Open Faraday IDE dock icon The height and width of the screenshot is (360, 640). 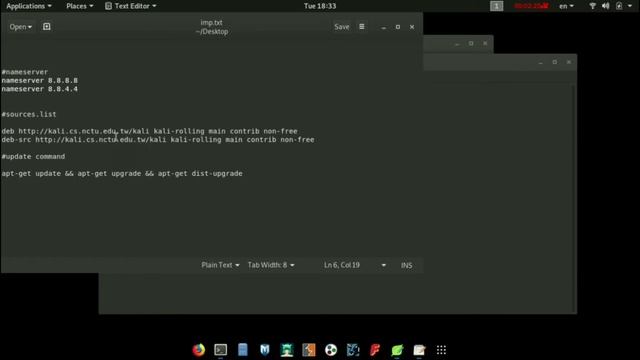click(x=375, y=350)
